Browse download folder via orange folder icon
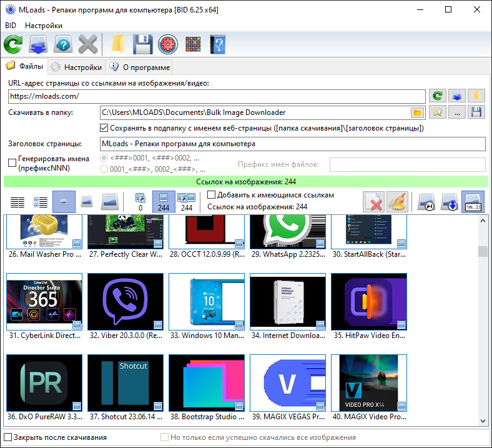This screenshot has height=448, width=492. (x=417, y=112)
